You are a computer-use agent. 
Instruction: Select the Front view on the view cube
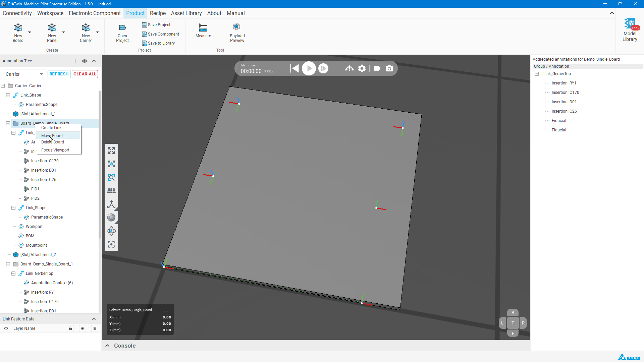513,334
